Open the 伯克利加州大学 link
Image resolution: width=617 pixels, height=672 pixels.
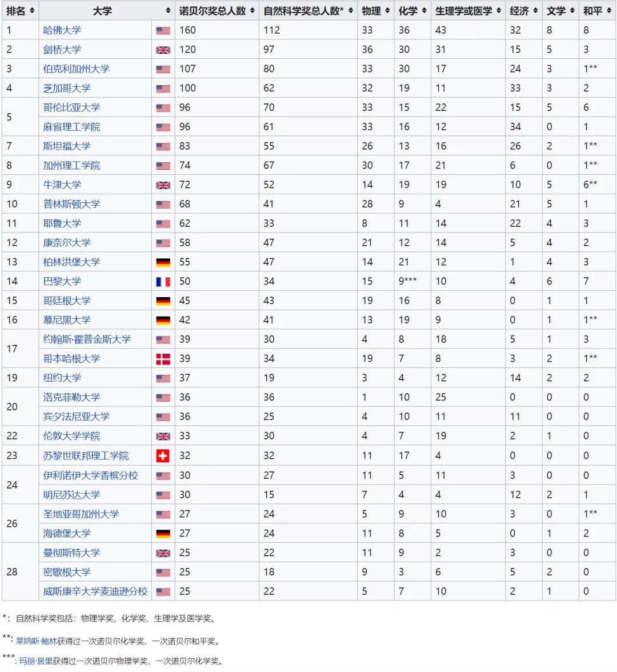(x=77, y=69)
